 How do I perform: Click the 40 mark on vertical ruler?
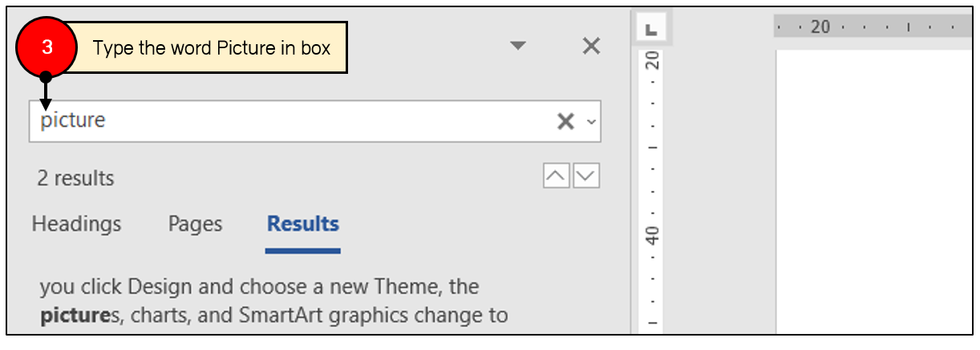coord(653,236)
